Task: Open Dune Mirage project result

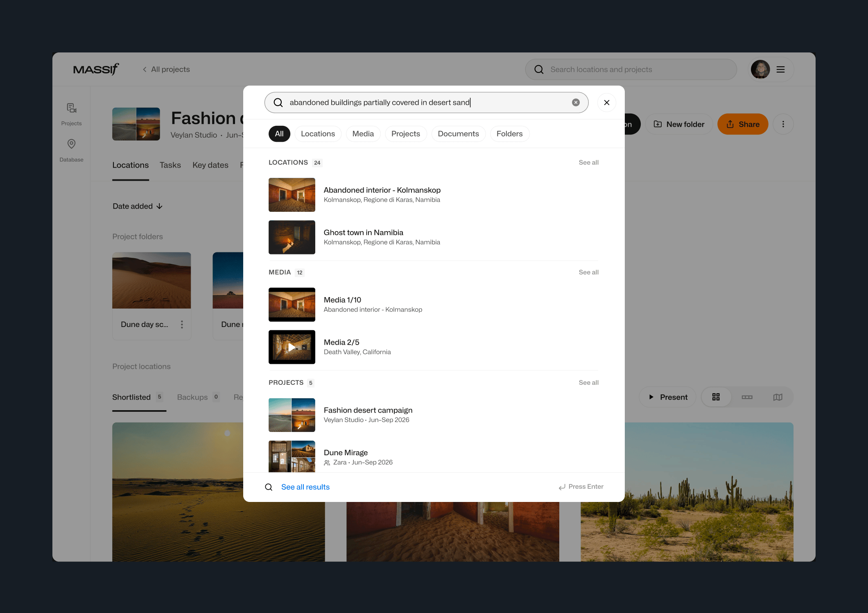Action: [434, 456]
